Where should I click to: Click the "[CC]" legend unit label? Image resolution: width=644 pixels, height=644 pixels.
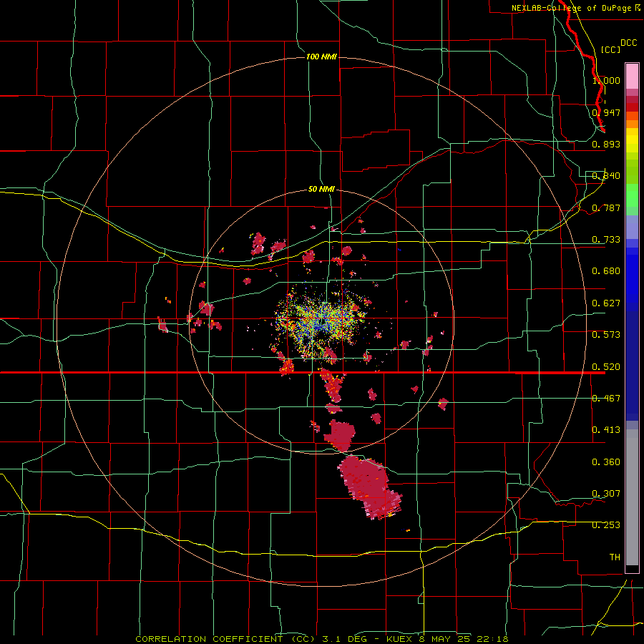pos(610,49)
